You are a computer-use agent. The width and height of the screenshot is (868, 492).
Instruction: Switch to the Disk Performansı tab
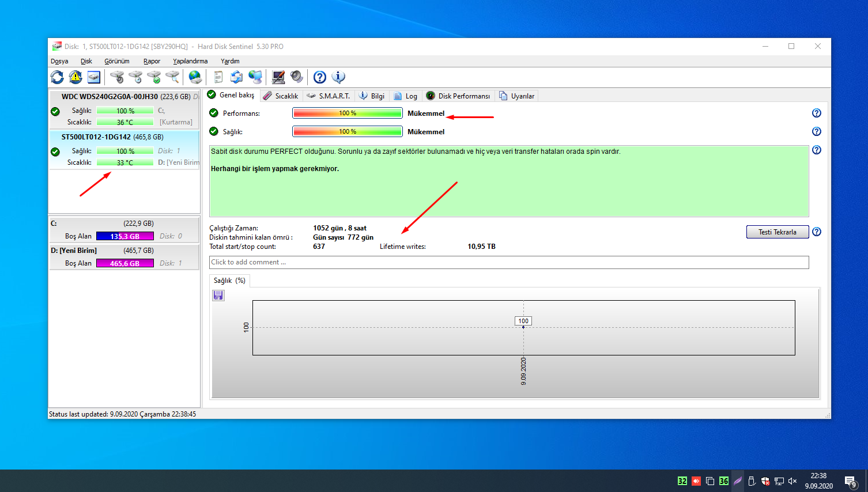458,96
